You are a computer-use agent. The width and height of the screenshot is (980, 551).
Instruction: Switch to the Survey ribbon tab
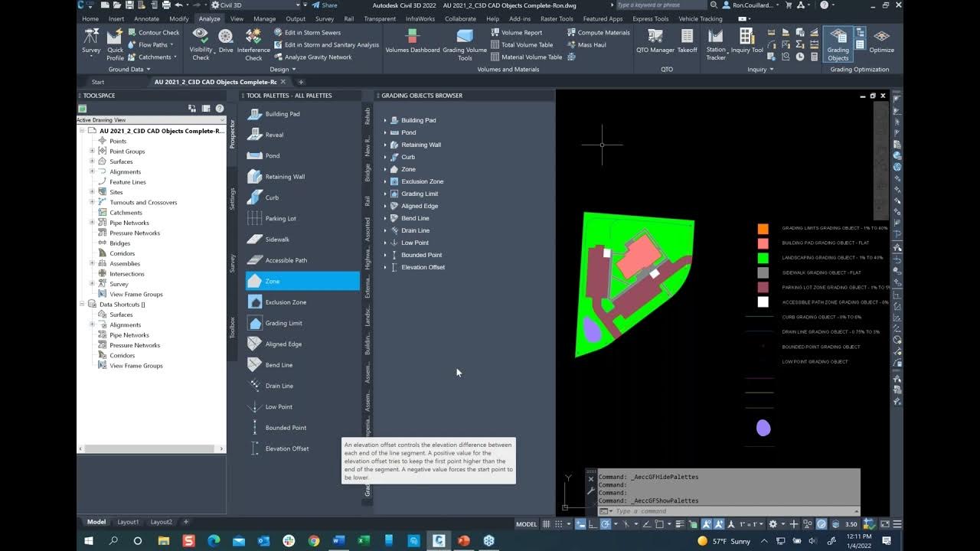click(325, 18)
